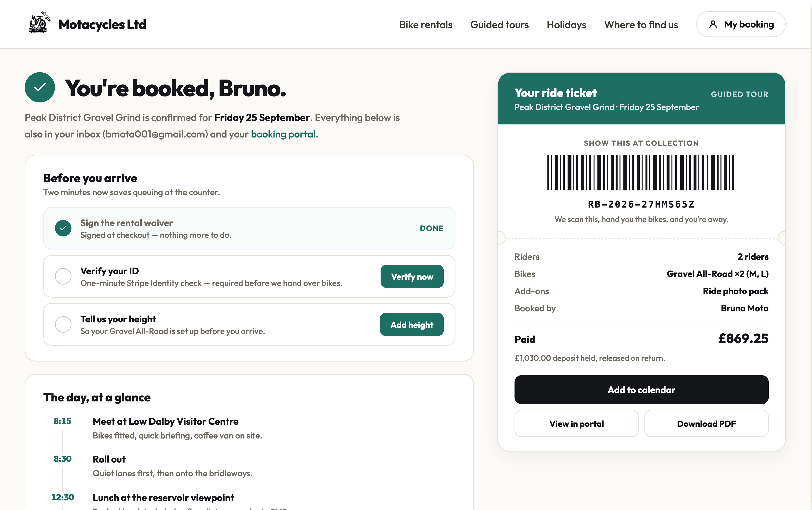Click the GUIDED TOUR badge

739,94
